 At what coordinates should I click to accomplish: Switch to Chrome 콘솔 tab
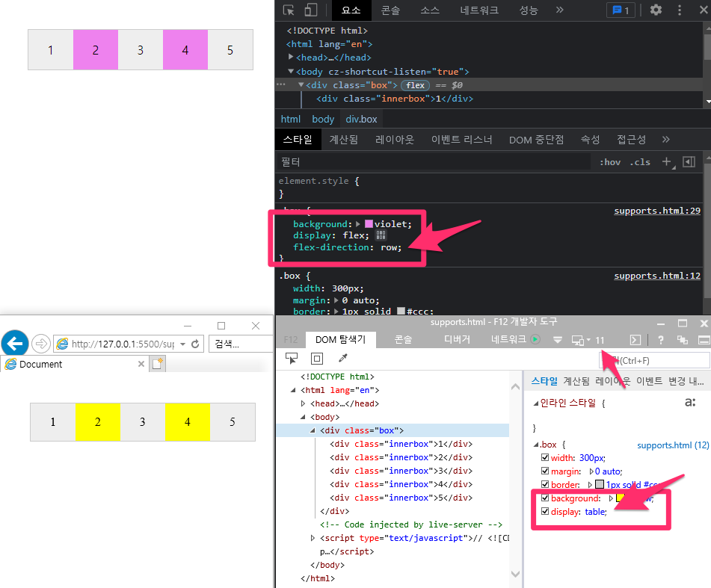point(390,10)
